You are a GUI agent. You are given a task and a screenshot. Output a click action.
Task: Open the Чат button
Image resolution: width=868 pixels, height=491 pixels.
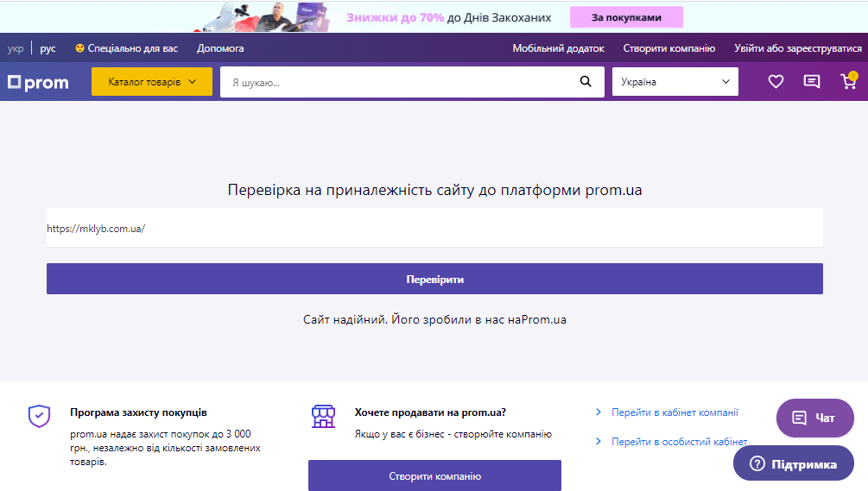pos(814,418)
